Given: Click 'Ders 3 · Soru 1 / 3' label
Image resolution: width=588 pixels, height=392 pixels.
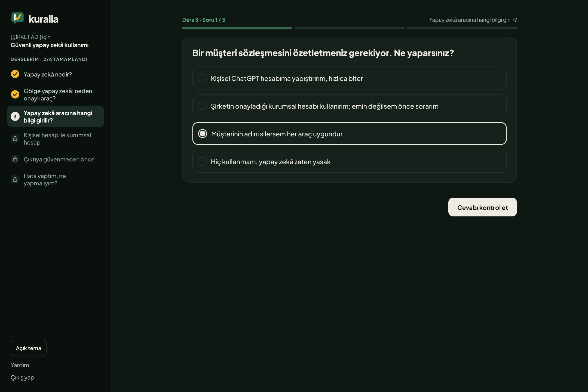Looking at the screenshot, I should pos(204,20).
